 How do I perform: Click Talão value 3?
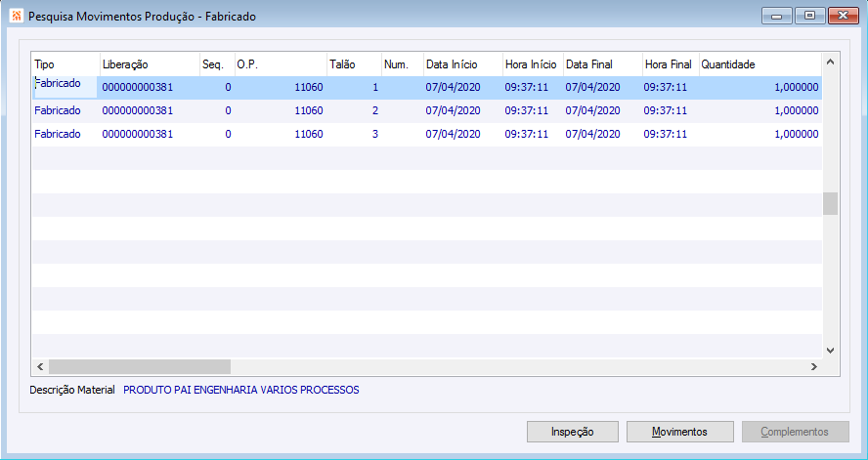(x=375, y=134)
